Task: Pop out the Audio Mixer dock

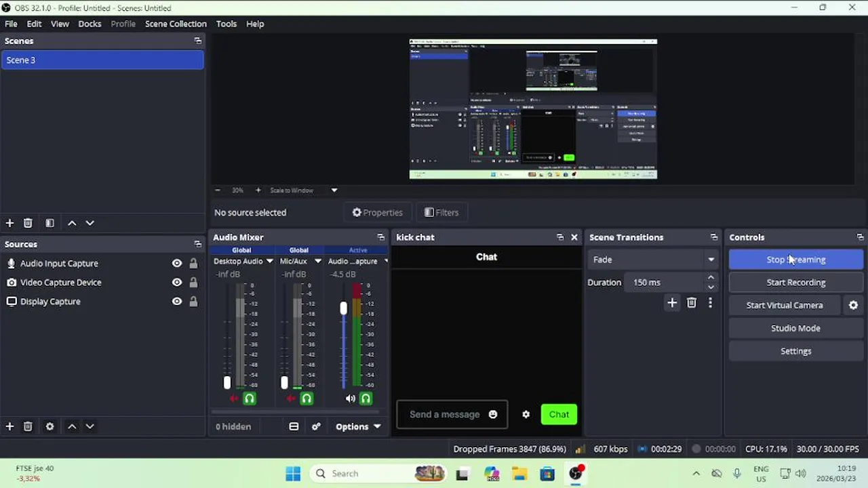Action: 380,237
